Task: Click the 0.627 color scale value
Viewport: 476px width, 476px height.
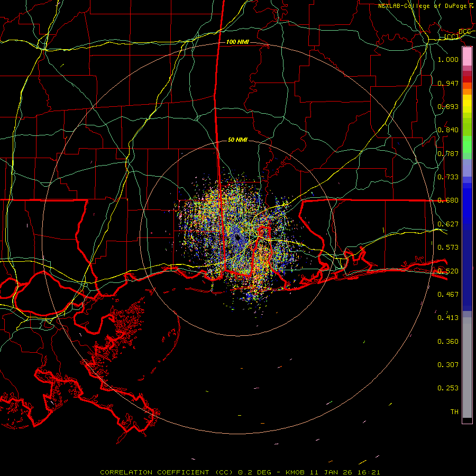Action: coord(448,224)
